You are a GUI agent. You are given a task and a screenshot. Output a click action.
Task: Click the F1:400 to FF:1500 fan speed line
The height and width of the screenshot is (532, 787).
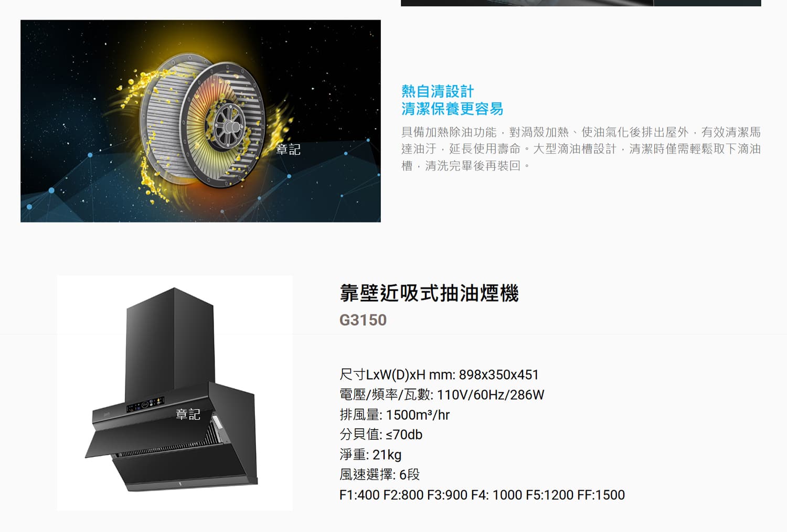tap(482, 495)
